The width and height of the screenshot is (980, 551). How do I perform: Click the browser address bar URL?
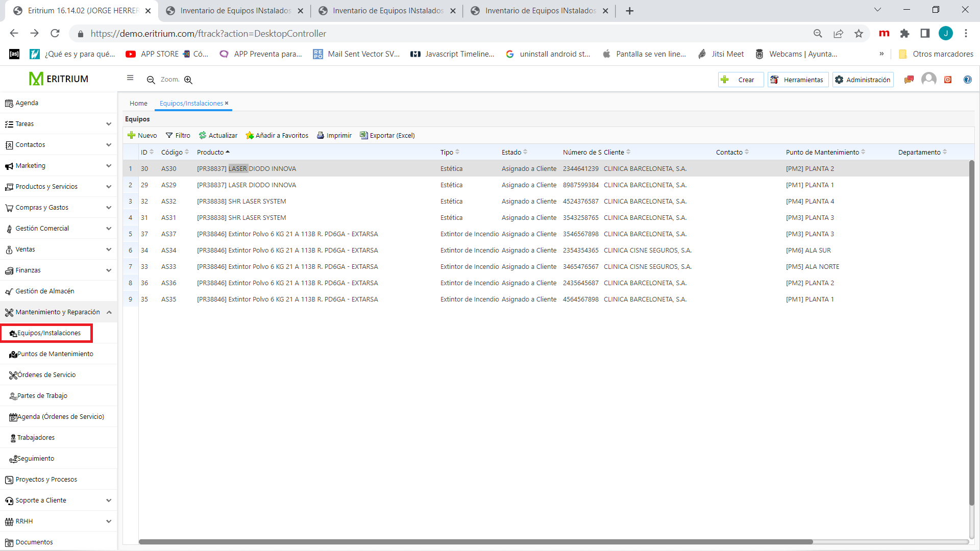tap(208, 34)
